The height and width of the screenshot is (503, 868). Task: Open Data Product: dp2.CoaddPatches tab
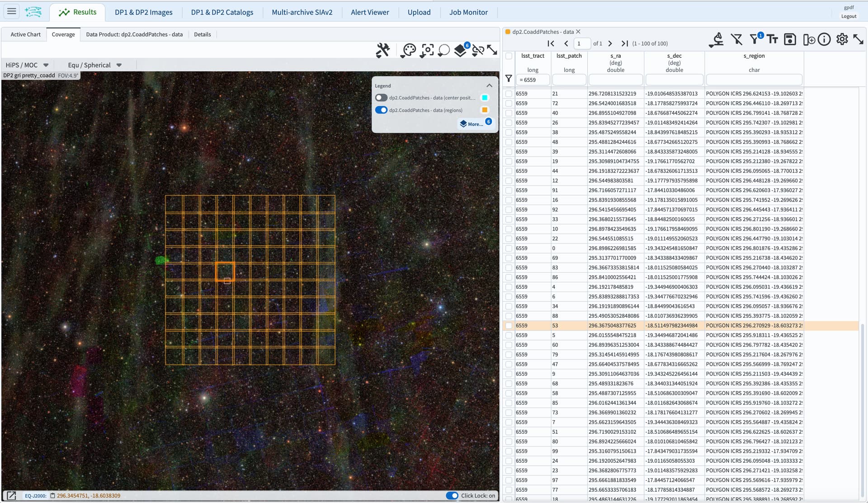[134, 34]
